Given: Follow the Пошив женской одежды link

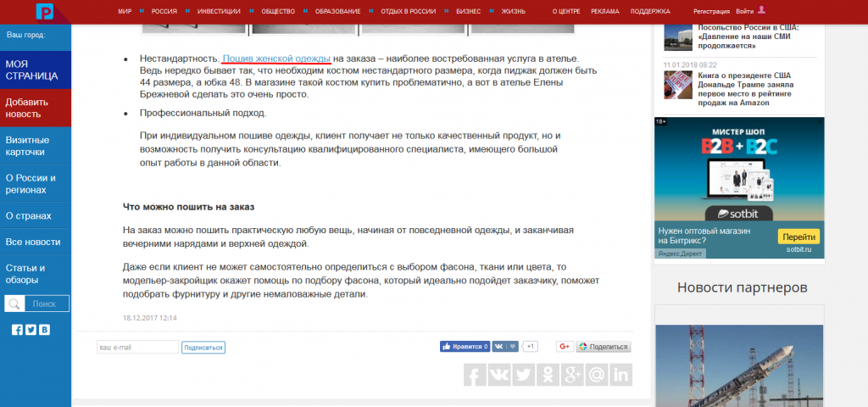Looking at the screenshot, I should pos(276,58).
